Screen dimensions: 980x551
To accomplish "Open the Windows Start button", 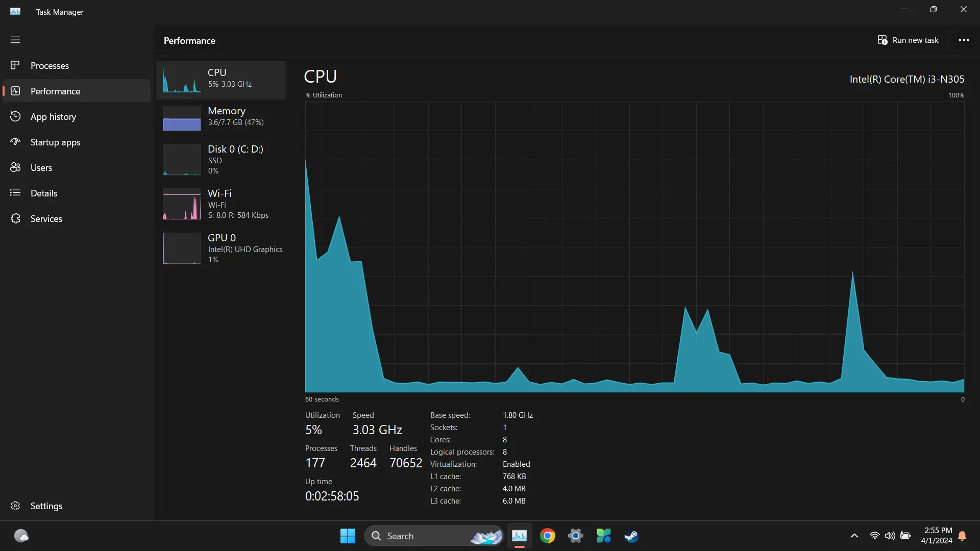I will click(x=348, y=536).
